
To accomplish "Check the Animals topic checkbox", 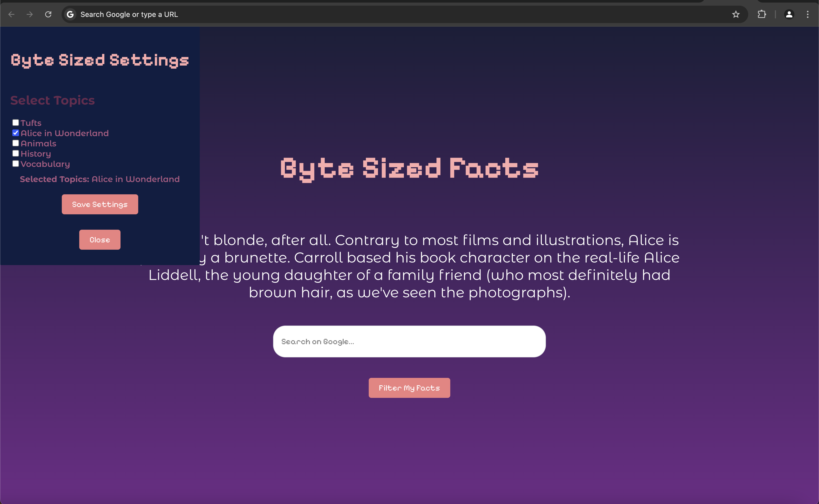I will tap(16, 143).
